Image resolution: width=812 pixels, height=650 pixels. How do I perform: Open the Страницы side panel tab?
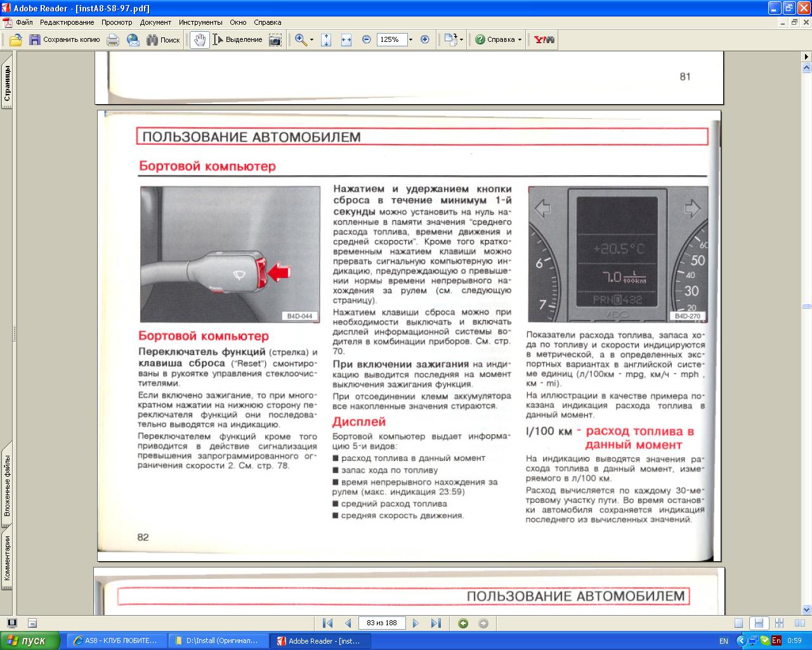coord(8,84)
